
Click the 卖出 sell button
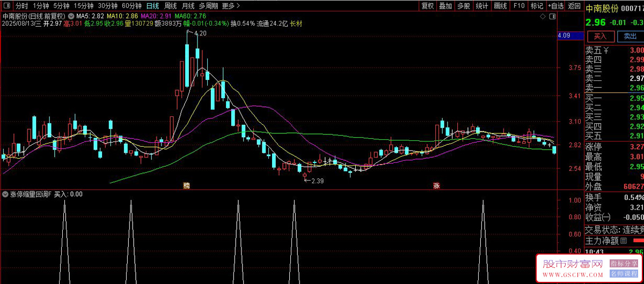630,36
